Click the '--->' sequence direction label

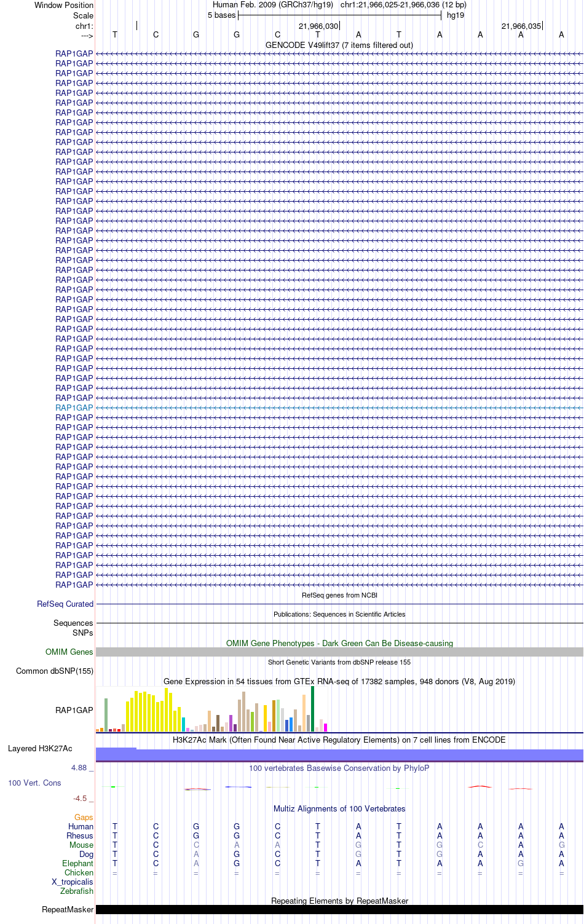click(x=87, y=36)
